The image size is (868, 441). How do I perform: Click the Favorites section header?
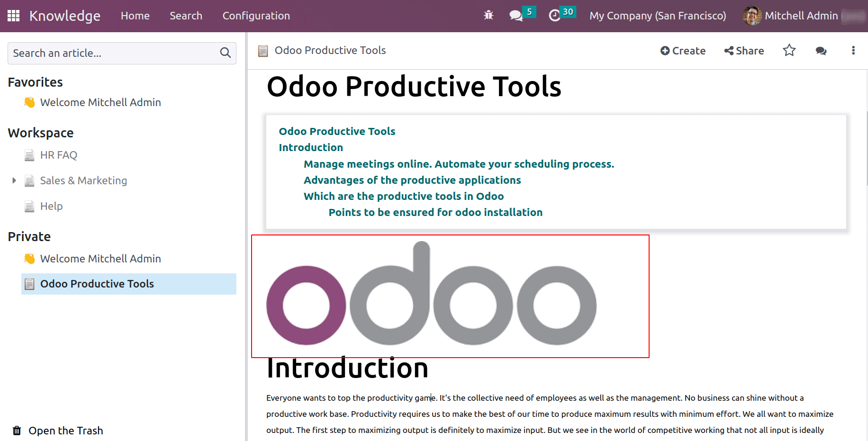[x=36, y=82]
